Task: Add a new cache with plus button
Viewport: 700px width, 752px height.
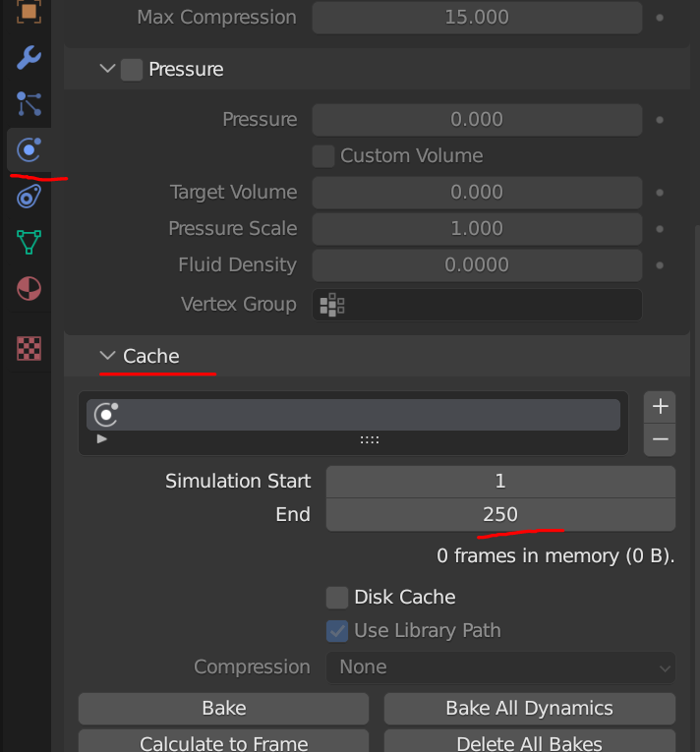Action: click(660, 406)
